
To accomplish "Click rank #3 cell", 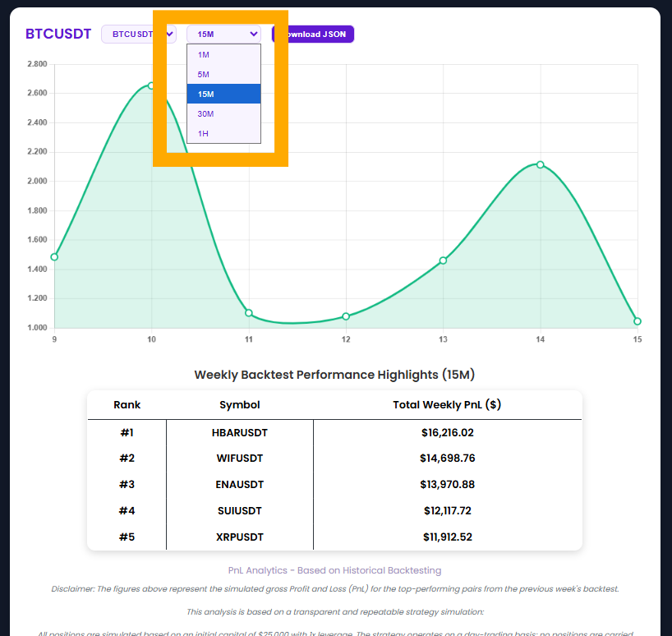I will [127, 485].
